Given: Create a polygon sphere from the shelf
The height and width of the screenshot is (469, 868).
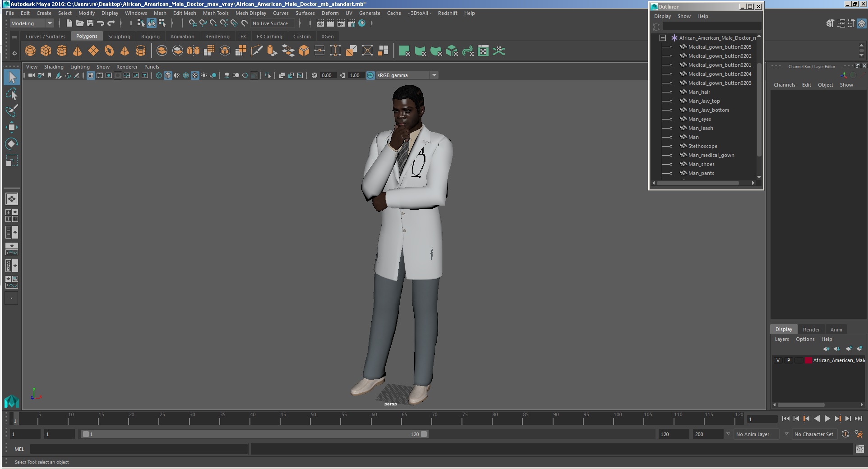Looking at the screenshot, I should pos(30,51).
